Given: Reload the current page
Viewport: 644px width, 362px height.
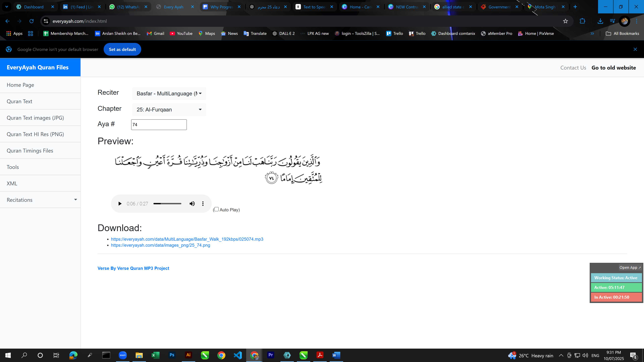Looking at the screenshot, I should [32, 21].
